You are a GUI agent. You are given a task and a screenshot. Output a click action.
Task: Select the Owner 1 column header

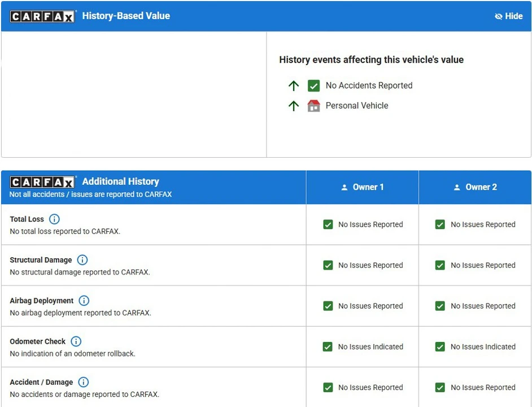pyautogui.click(x=363, y=187)
